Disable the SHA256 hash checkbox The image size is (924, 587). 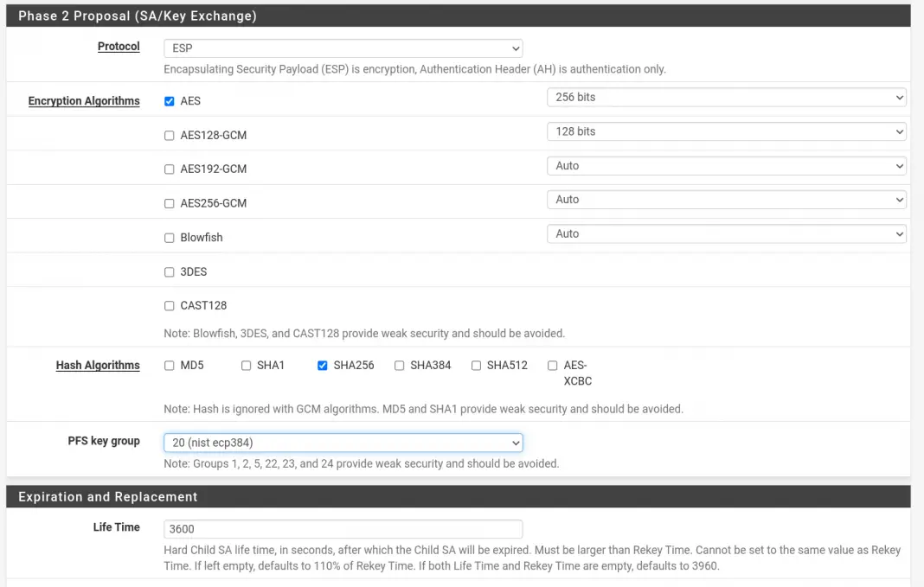point(322,365)
